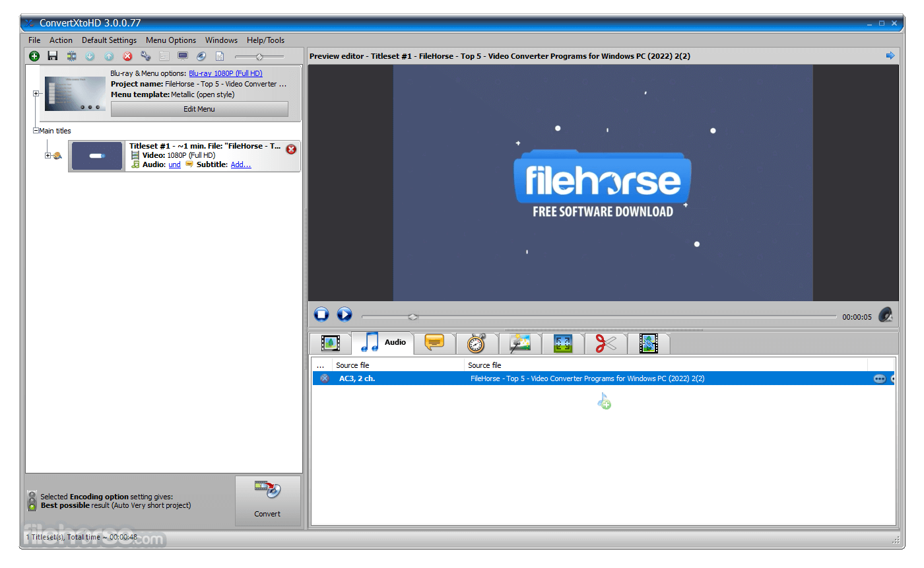Select the Audio tab

[x=383, y=342]
